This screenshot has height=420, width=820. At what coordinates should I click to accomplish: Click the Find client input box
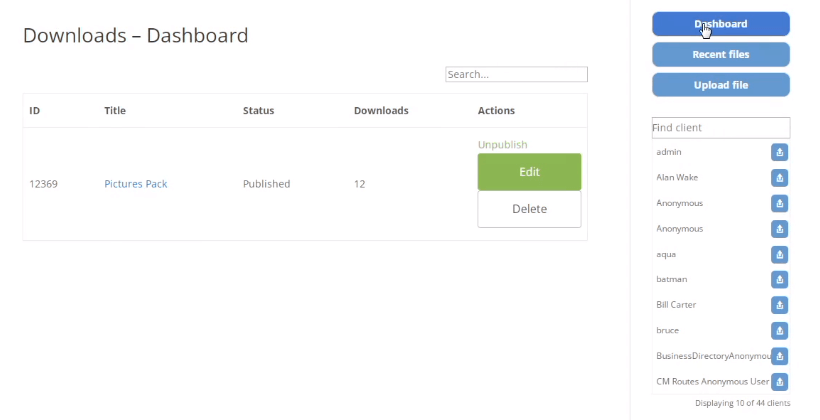coord(720,128)
